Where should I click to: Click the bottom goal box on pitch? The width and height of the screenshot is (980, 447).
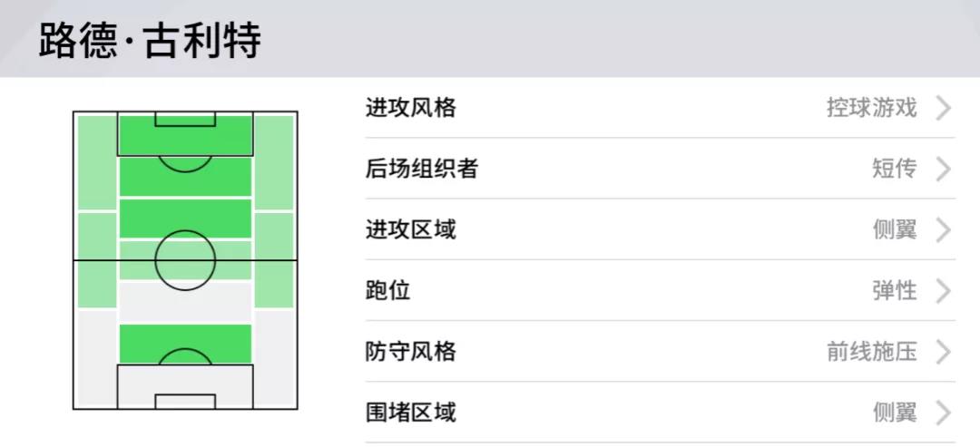point(185,402)
